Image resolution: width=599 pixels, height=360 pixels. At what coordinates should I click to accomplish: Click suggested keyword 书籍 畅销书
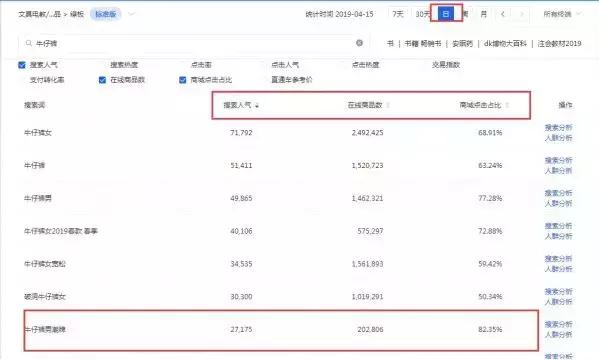coord(423,44)
